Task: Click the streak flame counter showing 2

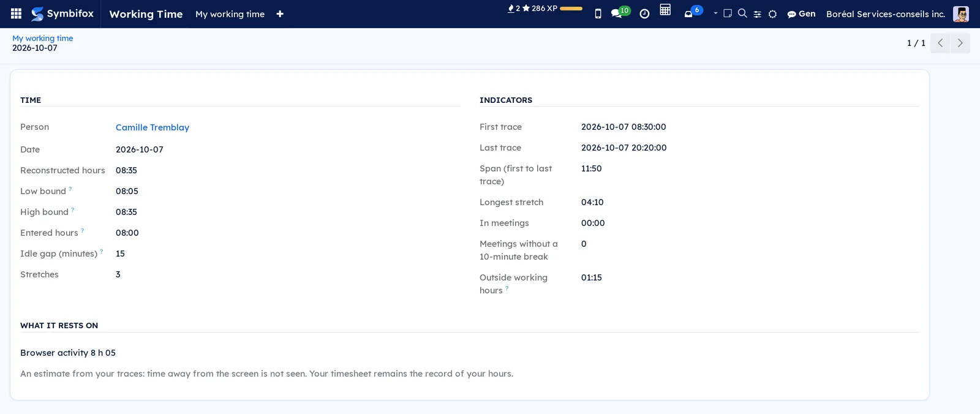Action: [514, 9]
